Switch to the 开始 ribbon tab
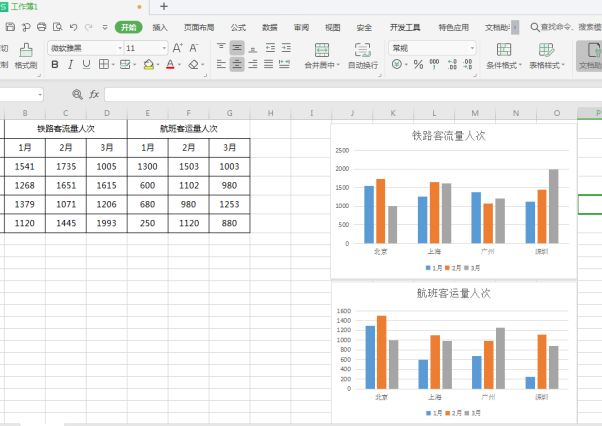602x426 pixels. [129, 27]
